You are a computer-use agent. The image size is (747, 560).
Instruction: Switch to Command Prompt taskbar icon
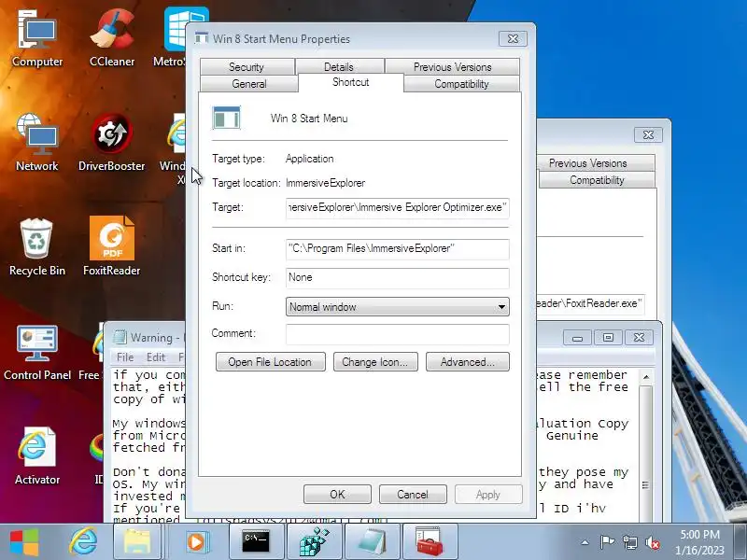click(x=256, y=542)
